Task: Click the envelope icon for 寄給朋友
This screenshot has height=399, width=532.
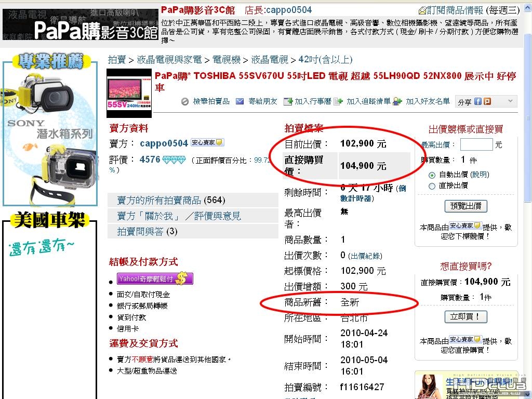Action: click(240, 101)
